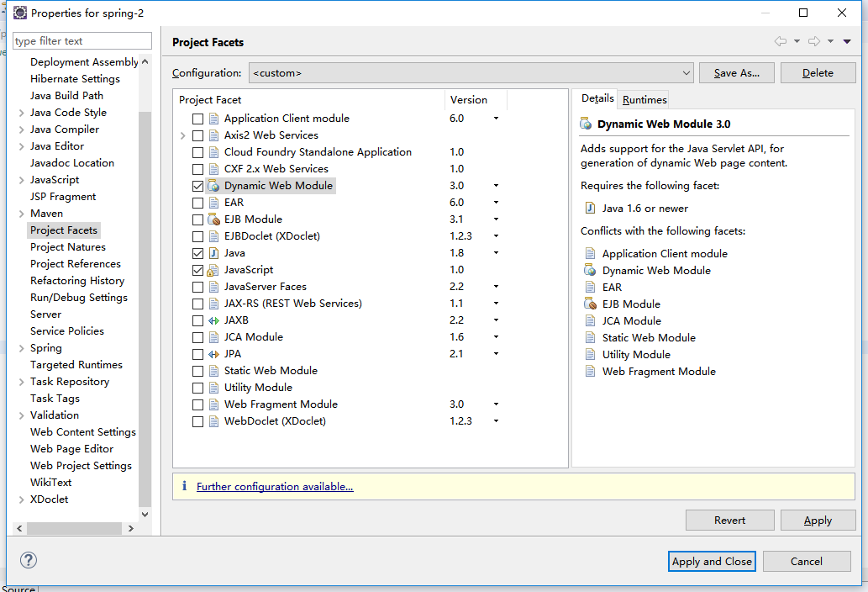The height and width of the screenshot is (592, 868).
Task: Click the Web Fragment Module icon in list
Action: [213, 404]
